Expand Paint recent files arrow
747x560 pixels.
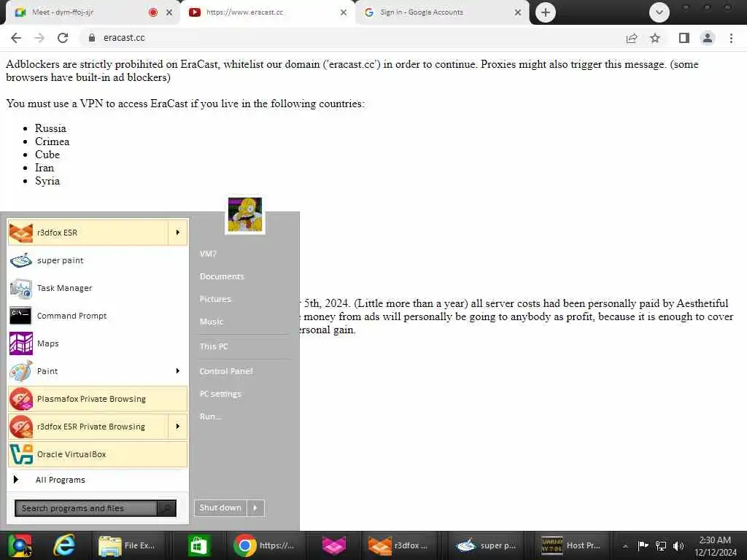(178, 371)
